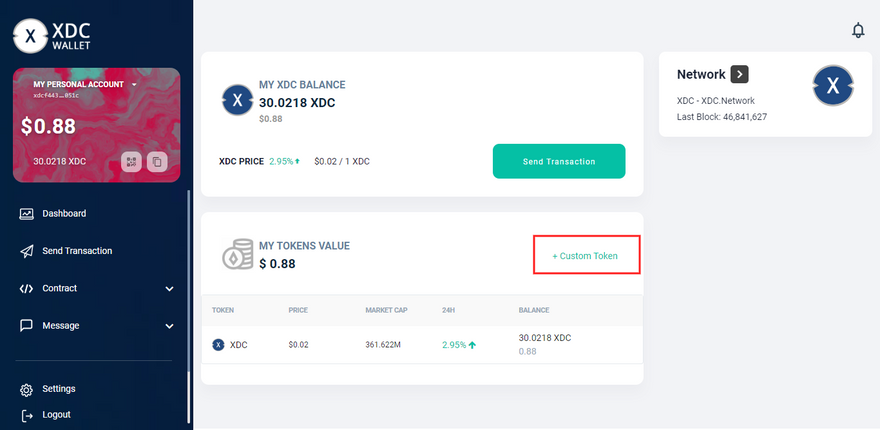
Task: Click the Settings gear icon
Action: [x=27, y=389]
